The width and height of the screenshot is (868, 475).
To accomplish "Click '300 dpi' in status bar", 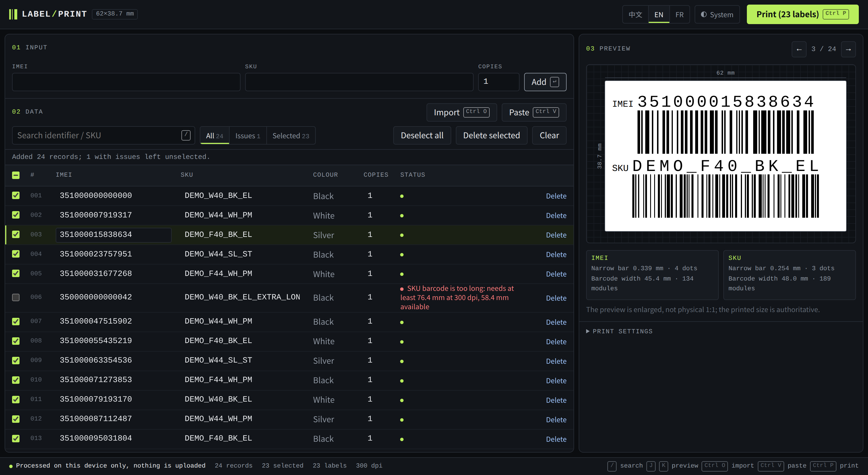I will [369, 466].
